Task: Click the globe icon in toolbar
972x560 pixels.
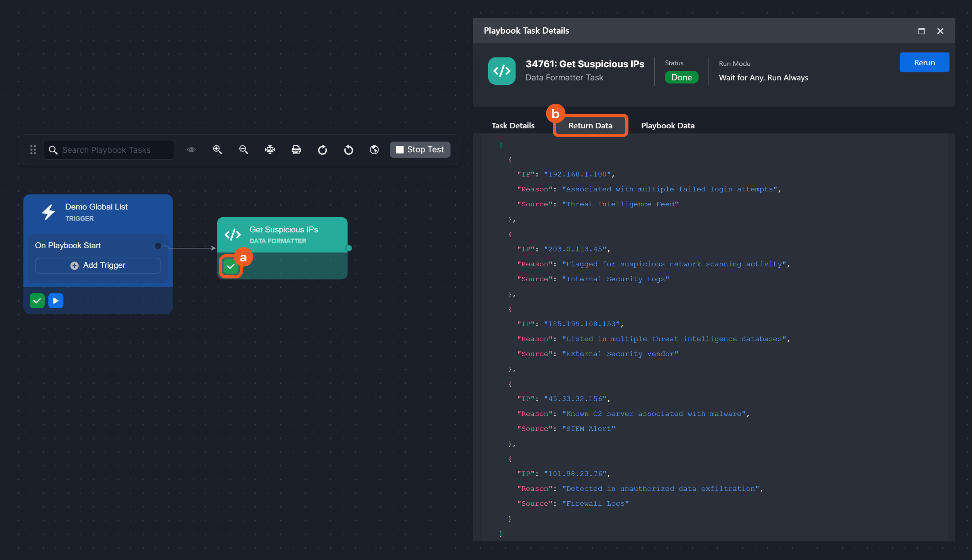Action: point(374,150)
